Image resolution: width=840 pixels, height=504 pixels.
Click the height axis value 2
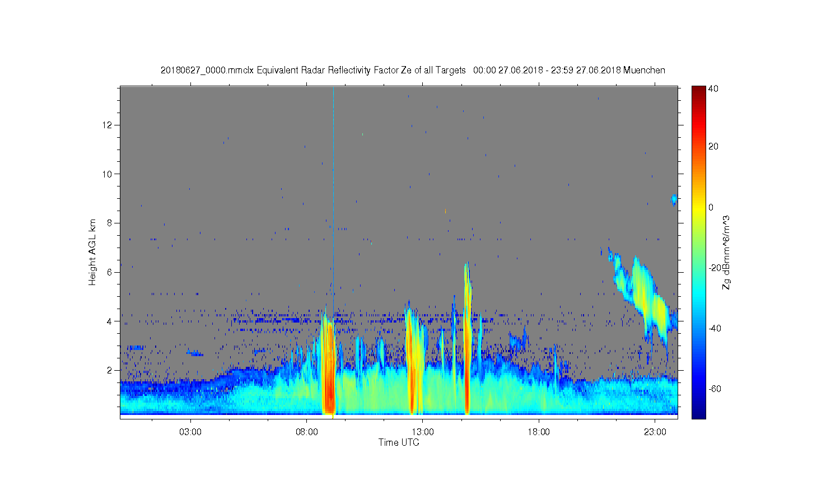(109, 371)
